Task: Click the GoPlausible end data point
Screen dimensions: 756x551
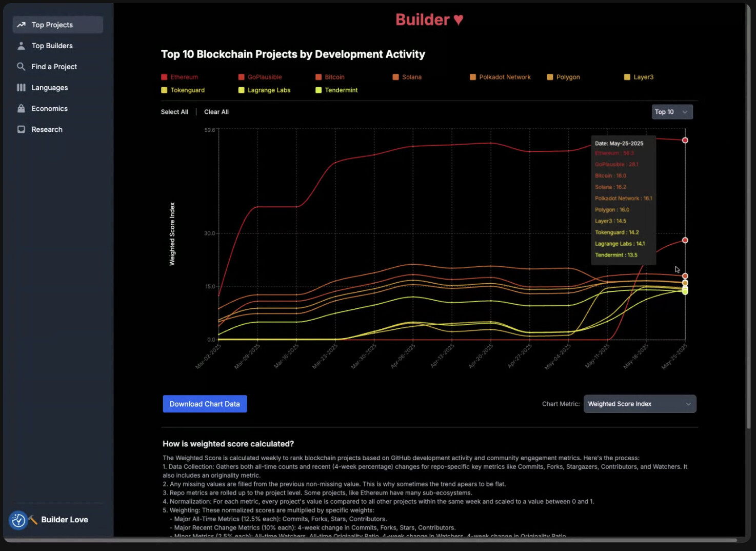Action: (x=685, y=240)
